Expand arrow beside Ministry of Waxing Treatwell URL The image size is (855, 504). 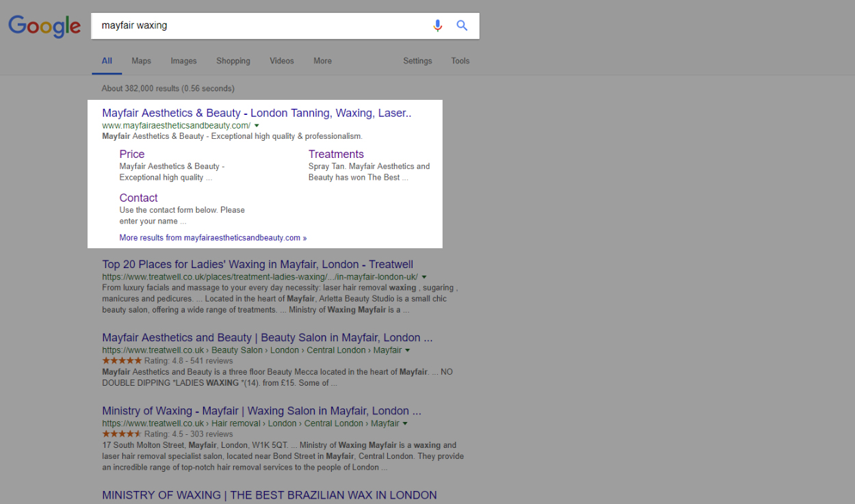[408, 423]
